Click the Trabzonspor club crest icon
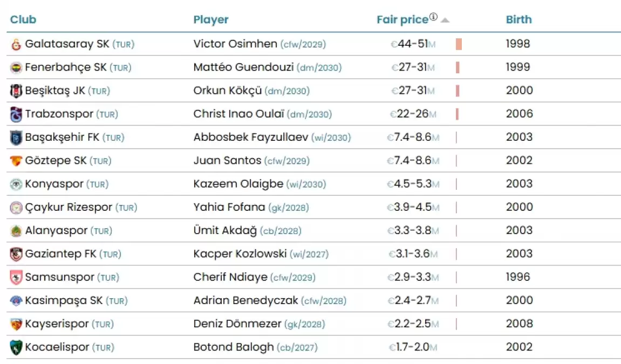Screen dimensions: 621x364 pyautogui.click(x=16, y=114)
